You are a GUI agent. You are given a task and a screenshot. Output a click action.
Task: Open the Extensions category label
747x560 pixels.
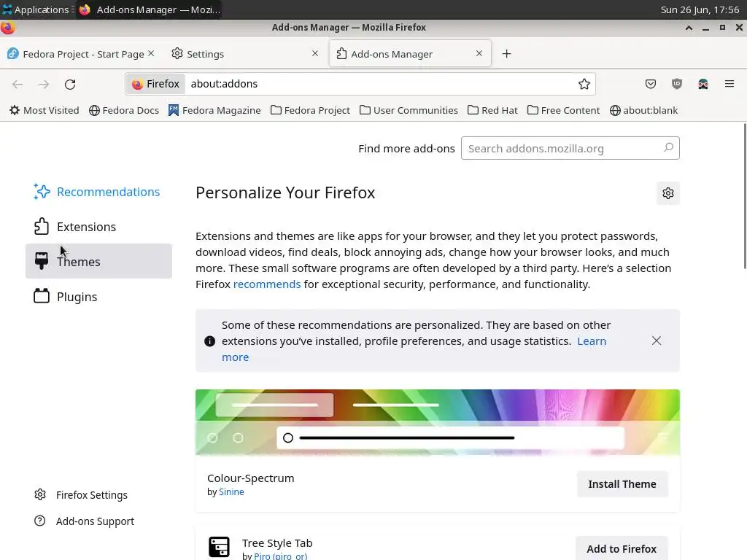[86, 227]
